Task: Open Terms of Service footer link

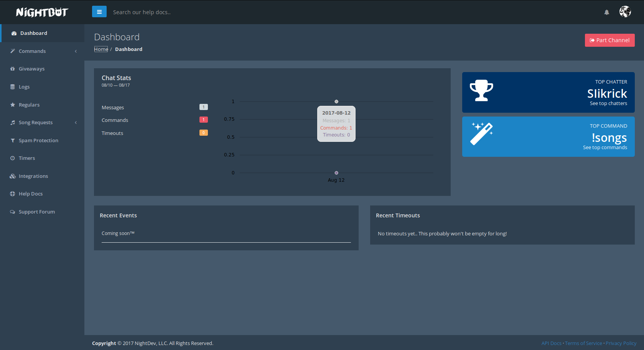Action: (x=583, y=343)
